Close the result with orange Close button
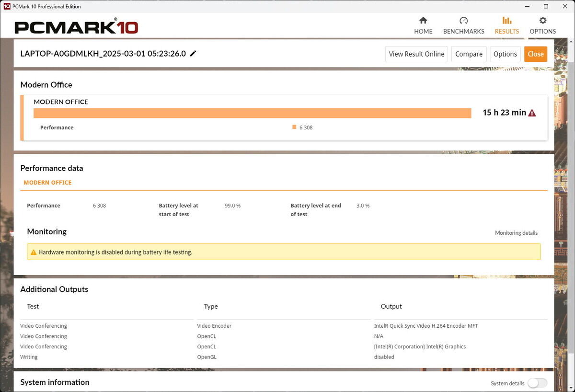This screenshot has width=575, height=392. (535, 54)
